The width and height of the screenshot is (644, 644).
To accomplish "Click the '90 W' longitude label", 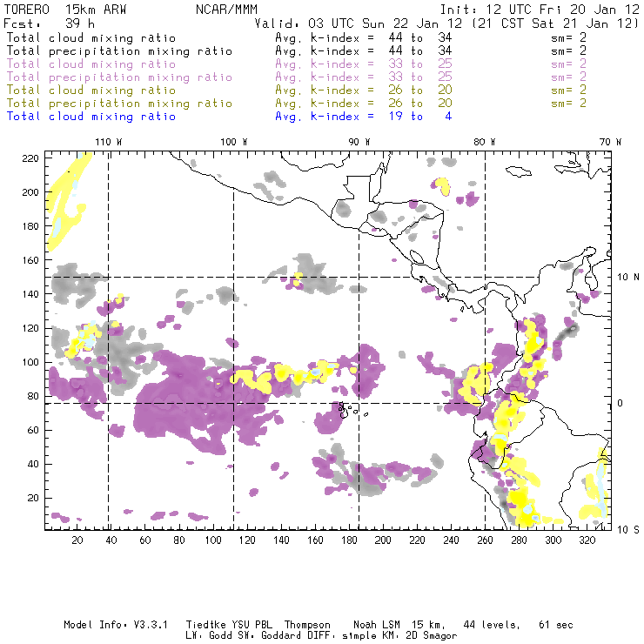I will click(x=359, y=142).
